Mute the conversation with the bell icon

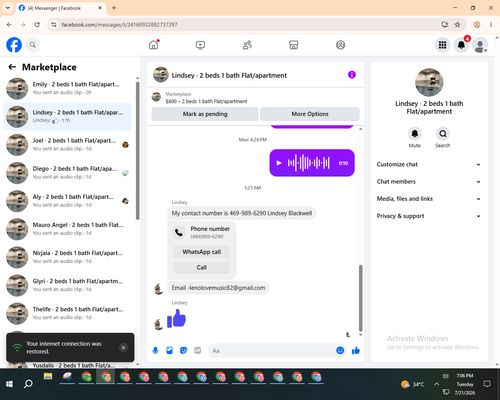click(x=415, y=134)
